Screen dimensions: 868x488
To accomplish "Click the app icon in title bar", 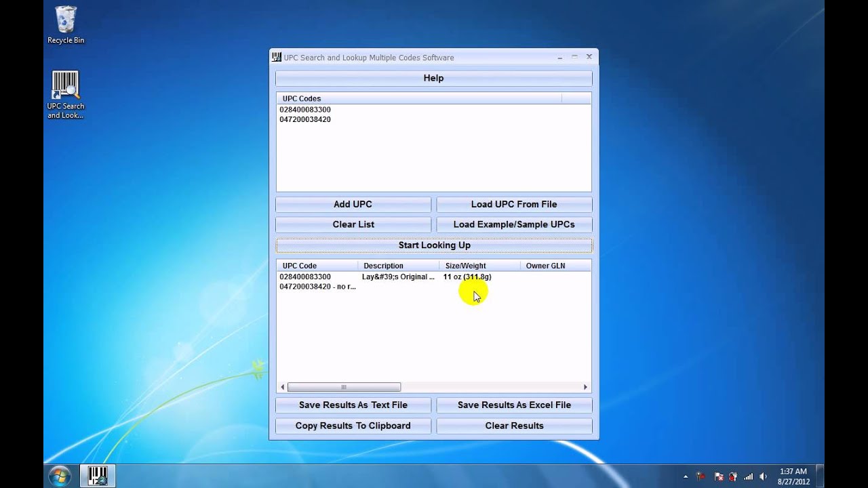I will (x=277, y=57).
